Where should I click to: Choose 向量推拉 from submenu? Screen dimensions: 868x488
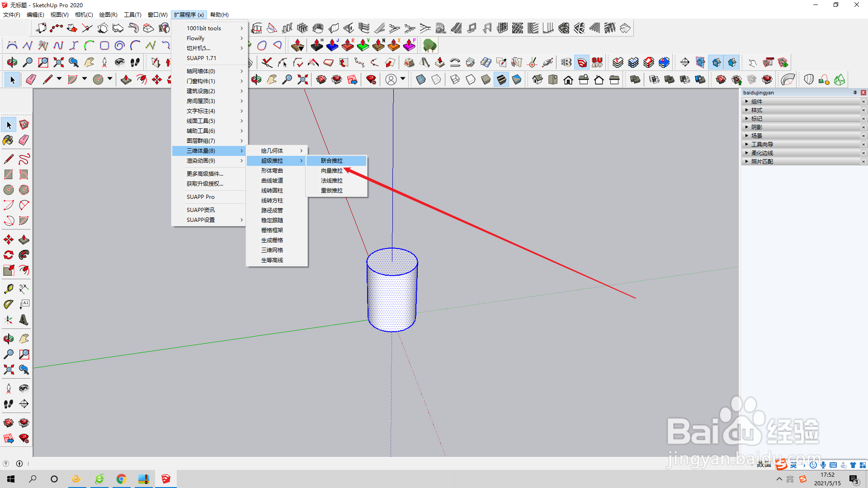331,171
